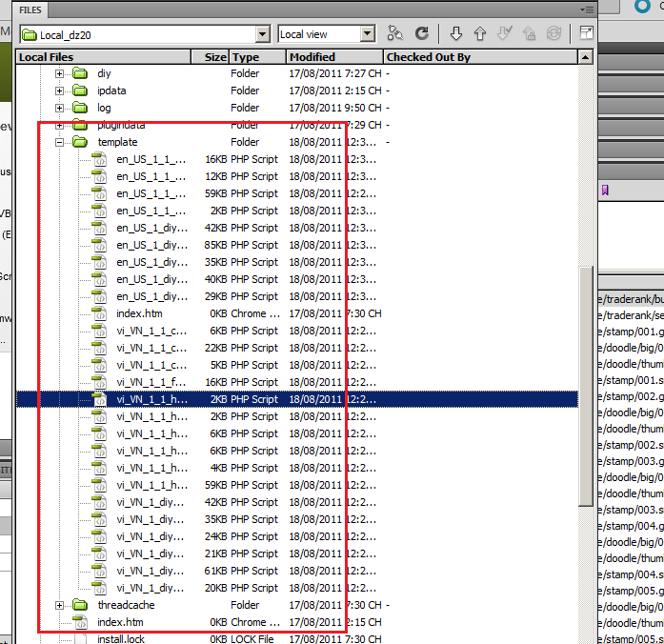Click the Check In files icon
The width and height of the screenshot is (664, 644).
click(x=530, y=33)
